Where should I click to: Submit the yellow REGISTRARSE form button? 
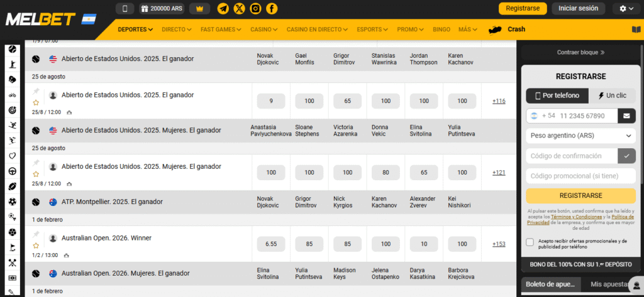[580, 196]
